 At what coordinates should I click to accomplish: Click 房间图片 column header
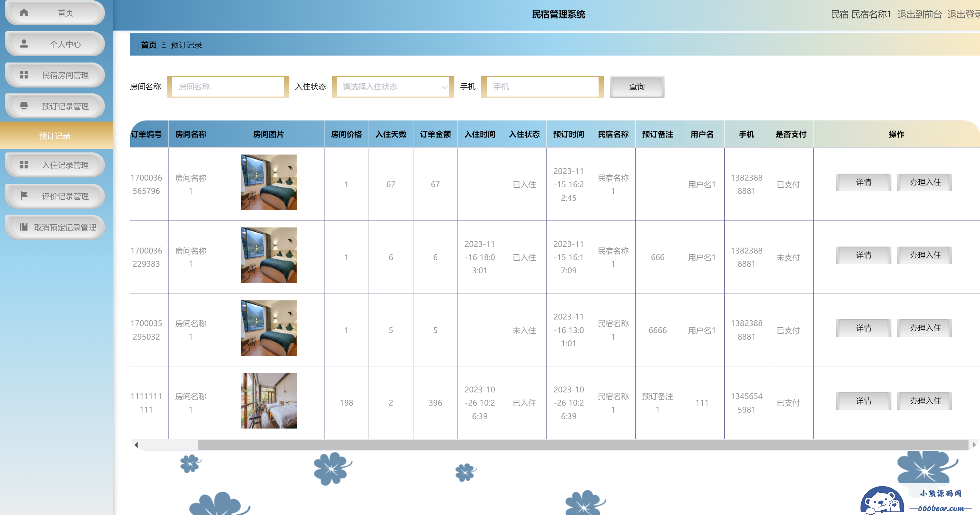pos(269,134)
